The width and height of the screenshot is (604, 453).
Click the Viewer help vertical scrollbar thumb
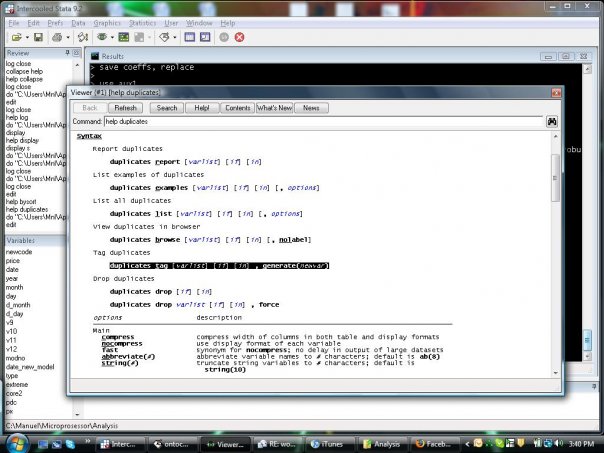555,177
